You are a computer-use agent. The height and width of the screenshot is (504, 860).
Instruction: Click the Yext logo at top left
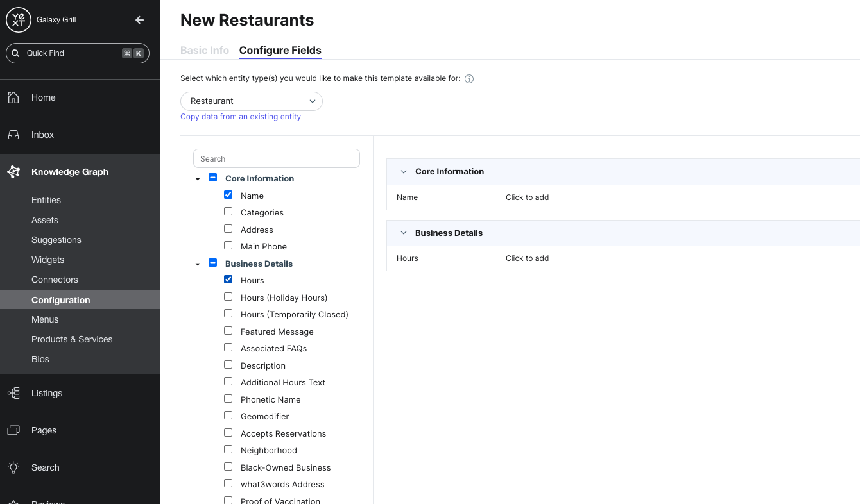[18, 20]
